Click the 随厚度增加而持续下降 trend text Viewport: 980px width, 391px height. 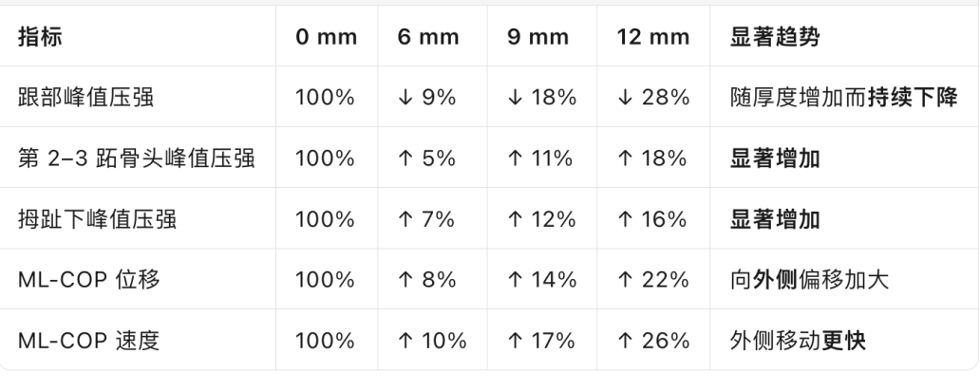(x=842, y=97)
